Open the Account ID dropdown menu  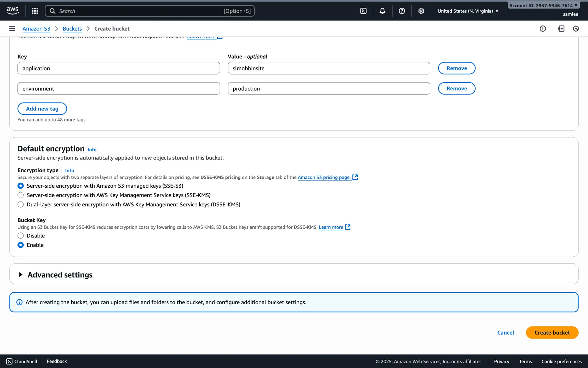pyautogui.click(x=543, y=6)
